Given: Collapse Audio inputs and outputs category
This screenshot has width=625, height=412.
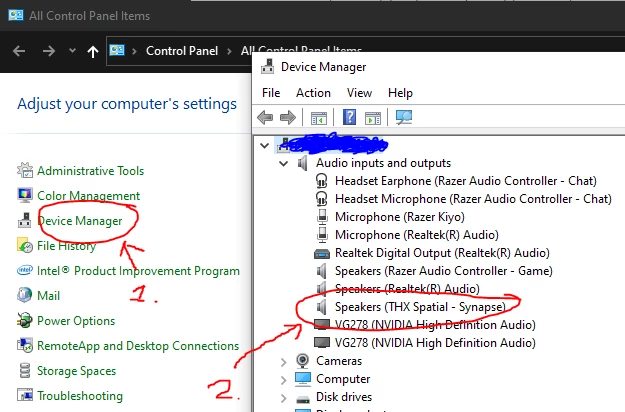Looking at the screenshot, I should 283,163.
